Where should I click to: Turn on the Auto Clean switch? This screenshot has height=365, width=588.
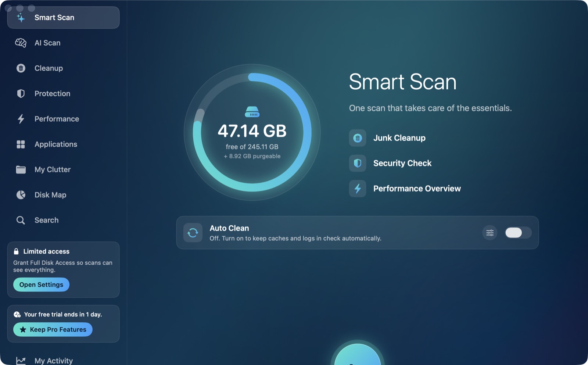[518, 233]
